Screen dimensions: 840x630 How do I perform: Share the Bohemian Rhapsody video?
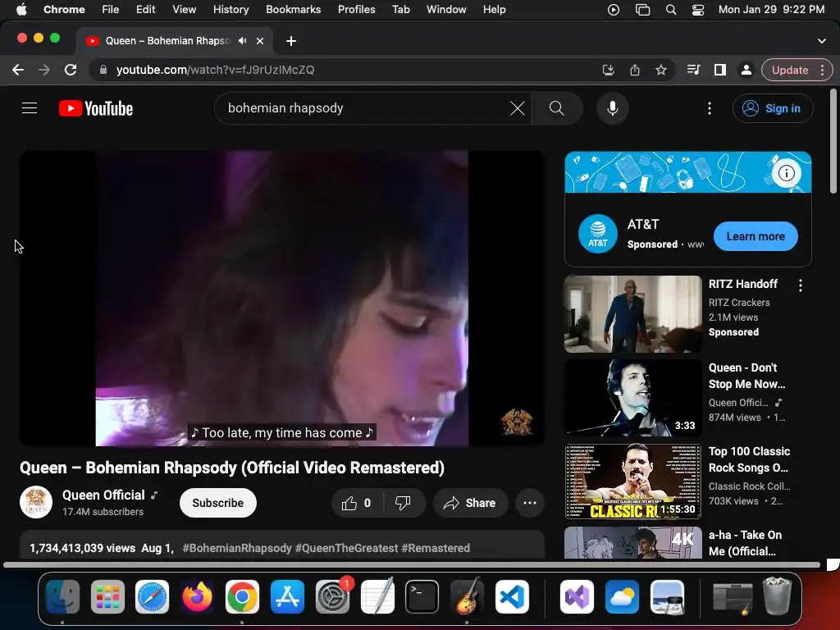[x=470, y=503]
